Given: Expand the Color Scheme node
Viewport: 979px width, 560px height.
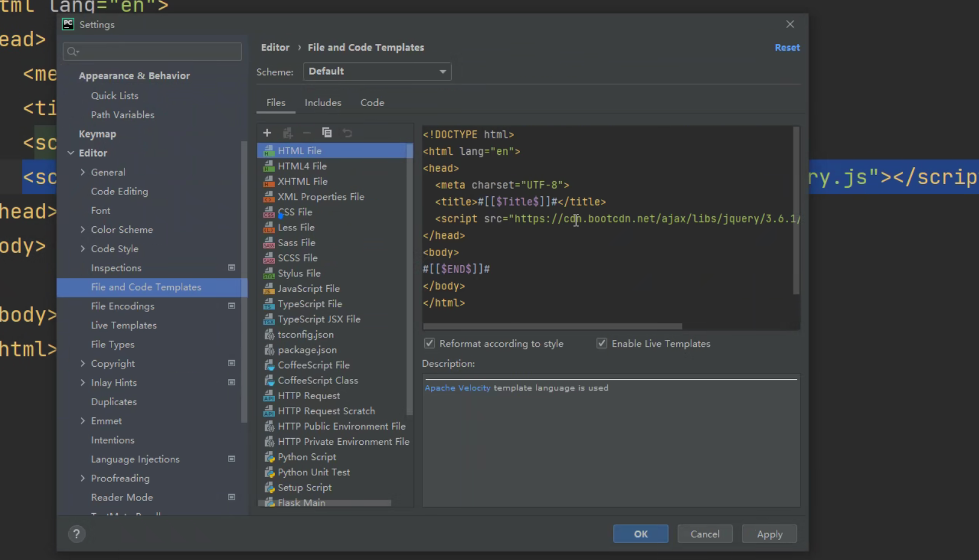Looking at the screenshot, I should point(83,230).
